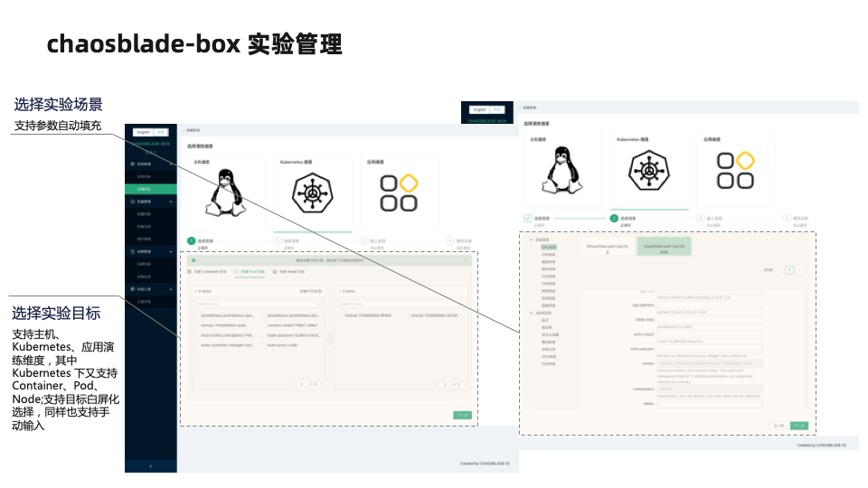This screenshot has height=488, width=868.
Task: Expand the 机器管理 sidebar section arrow
Action: [x=171, y=202]
